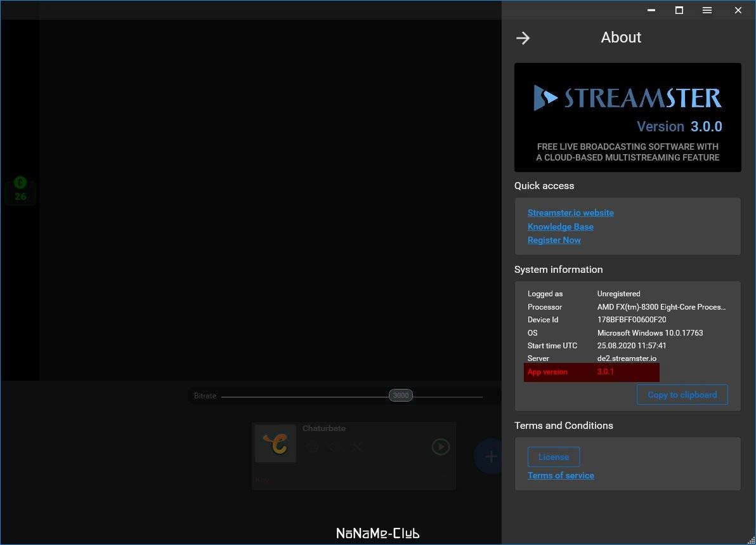
Task: Select the Server value de2.streamster.io
Action: (x=627, y=358)
